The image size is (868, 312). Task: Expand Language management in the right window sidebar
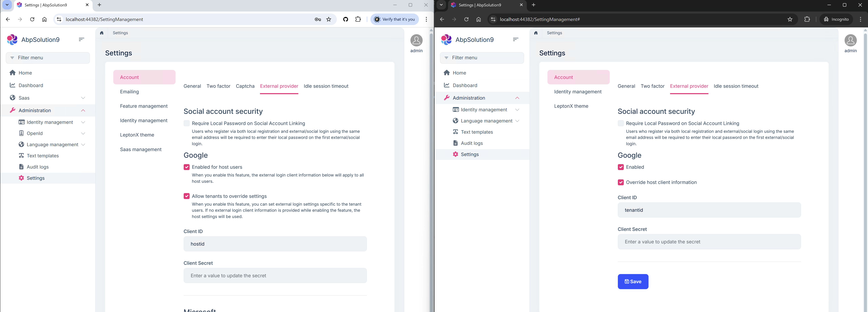coord(517,121)
